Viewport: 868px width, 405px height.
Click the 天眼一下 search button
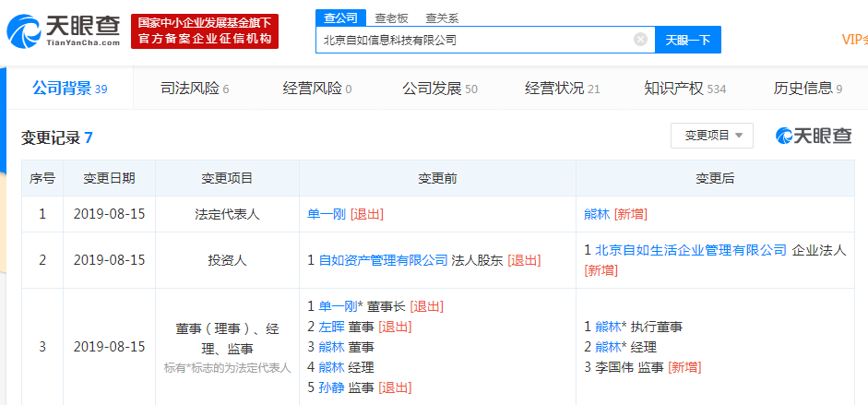[687, 40]
